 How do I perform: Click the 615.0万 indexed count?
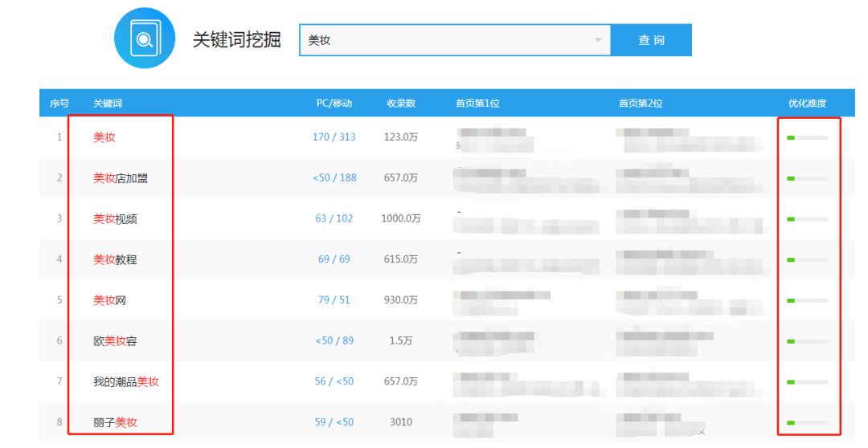pyautogui.click(x=401, y=259)
